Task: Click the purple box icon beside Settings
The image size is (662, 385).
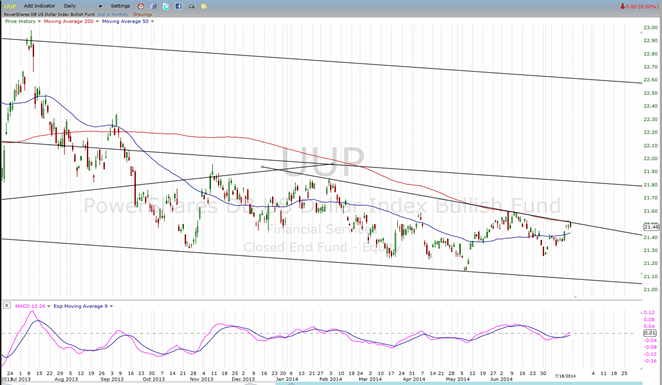Action: (x=154, y=6)
